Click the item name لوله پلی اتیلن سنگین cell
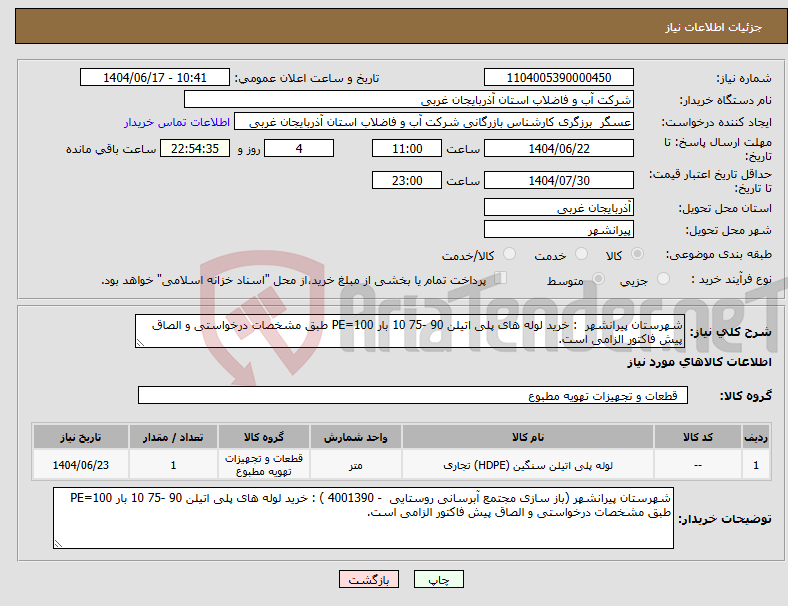Screen dimensions: 788x606 pyautogui.click(x=528, y=465)
